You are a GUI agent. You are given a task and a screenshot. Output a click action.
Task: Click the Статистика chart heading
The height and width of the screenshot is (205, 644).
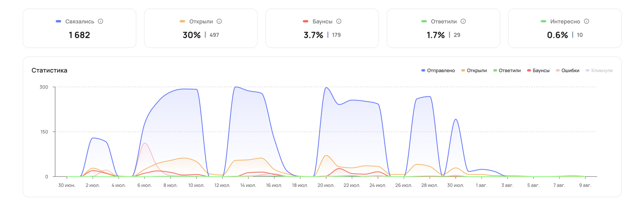pos(50,70)
